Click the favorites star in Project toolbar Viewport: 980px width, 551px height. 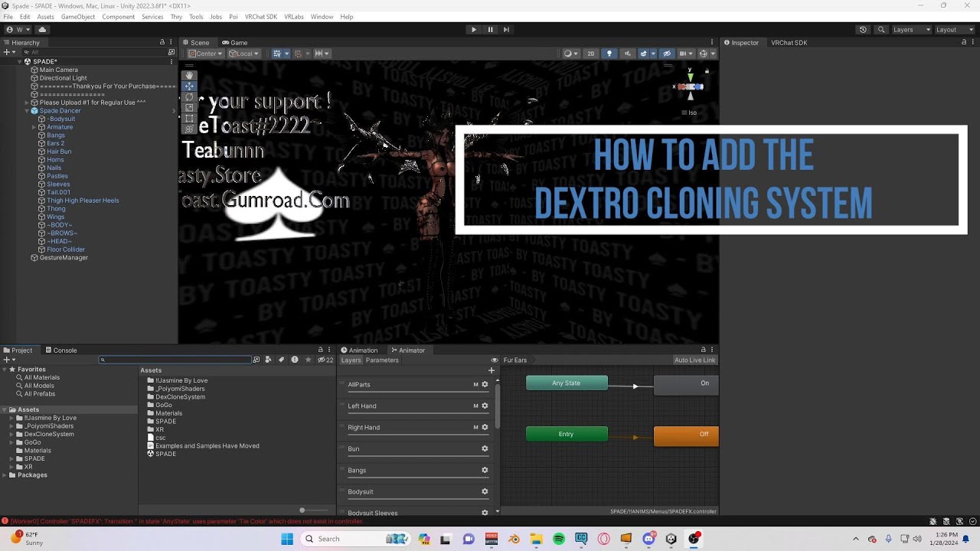309,360
